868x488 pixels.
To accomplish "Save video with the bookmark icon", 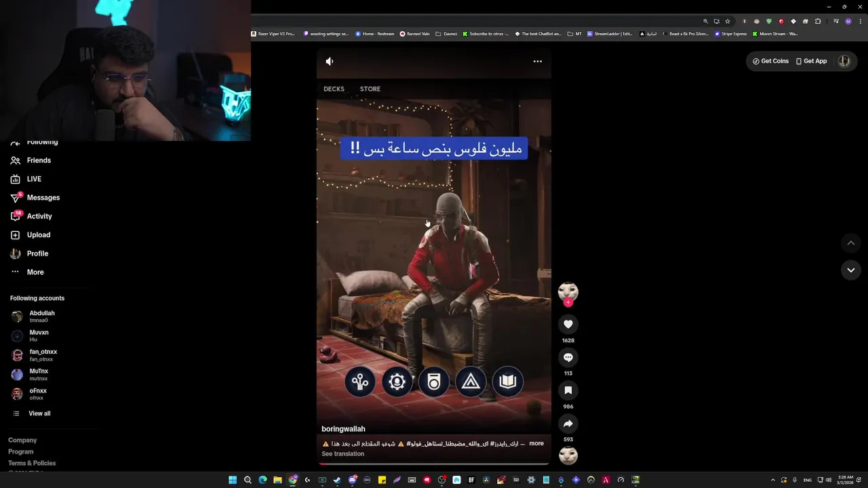I will 568,390.
